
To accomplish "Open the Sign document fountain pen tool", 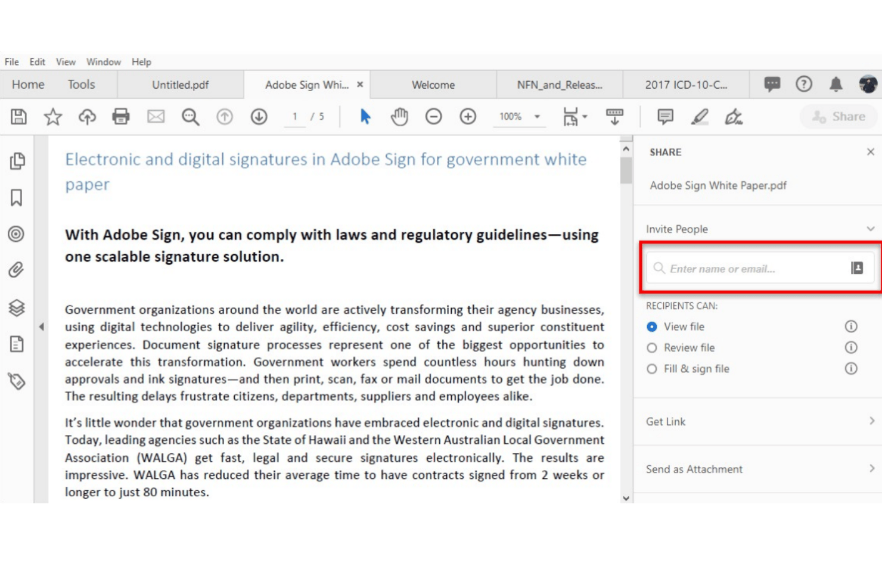I will point(734,117).
